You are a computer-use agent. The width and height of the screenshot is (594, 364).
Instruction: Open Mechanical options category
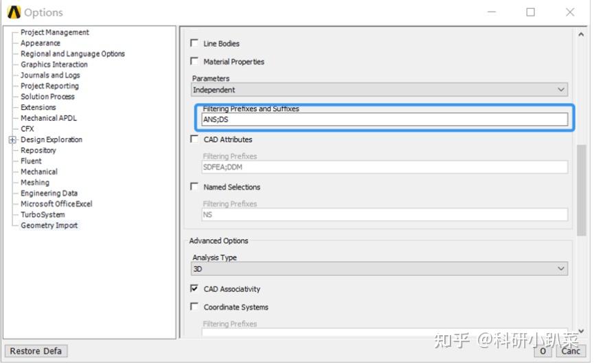coord(39,172)
